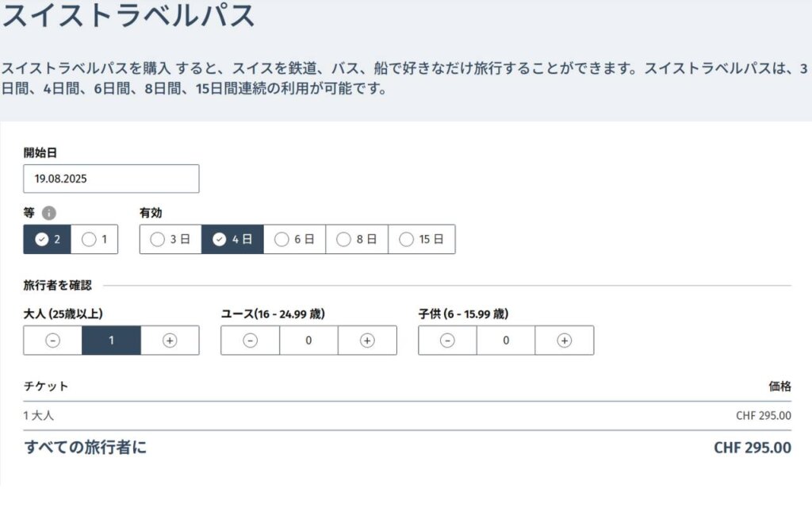Open the start date field showing 19.08.2025
This screenshot has width=812, height=508.
coord(111,179)
